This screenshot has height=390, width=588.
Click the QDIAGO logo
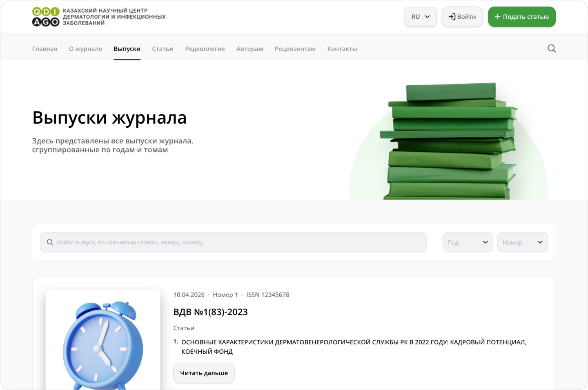coord(45,16)
